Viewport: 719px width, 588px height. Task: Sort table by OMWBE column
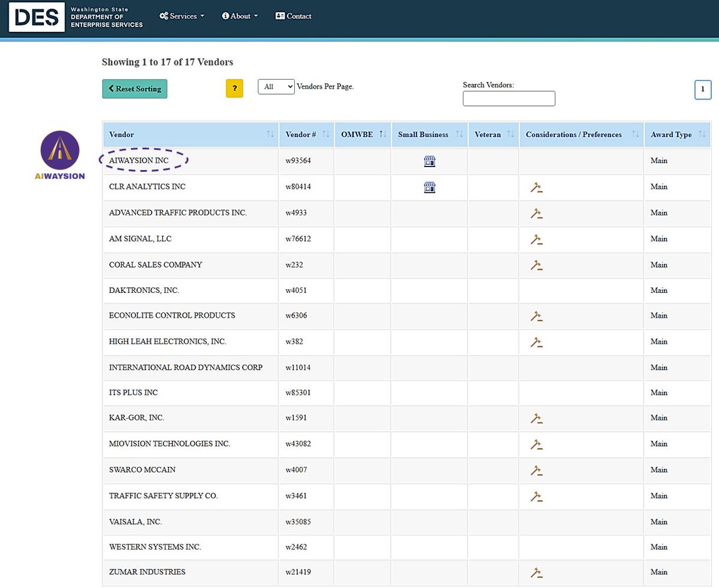coord(362,135)
